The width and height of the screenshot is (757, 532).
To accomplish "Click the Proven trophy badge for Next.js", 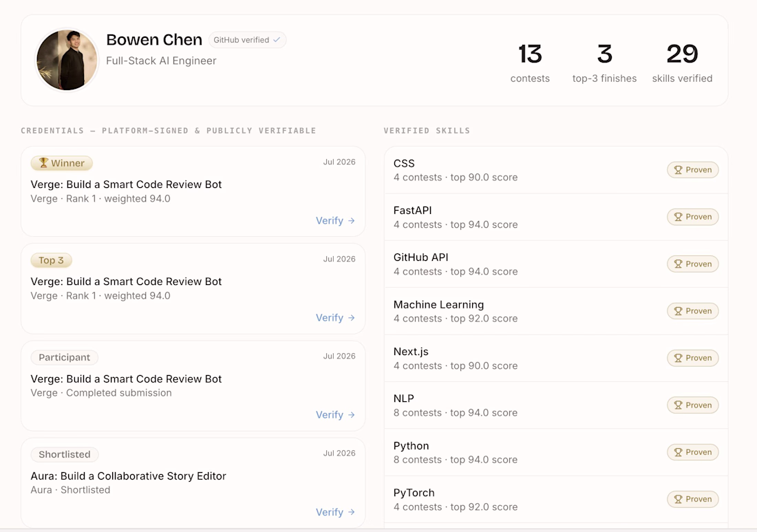I will pos(693,358).
